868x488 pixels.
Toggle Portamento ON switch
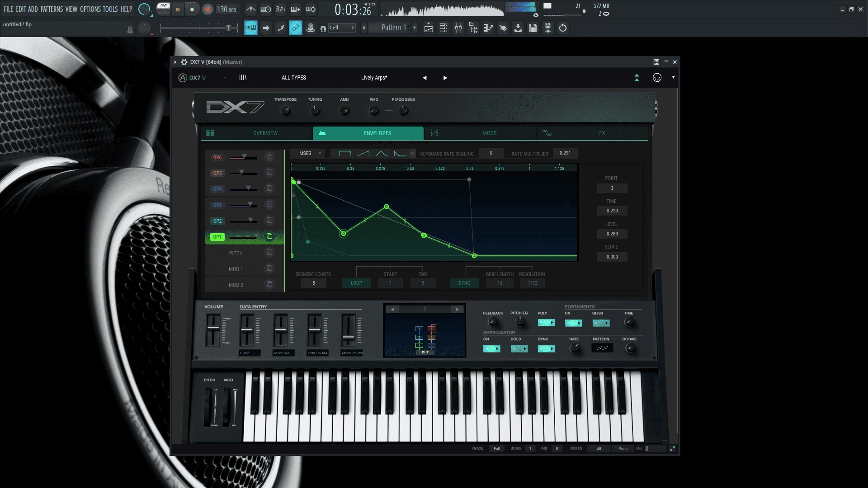point(574,323)
